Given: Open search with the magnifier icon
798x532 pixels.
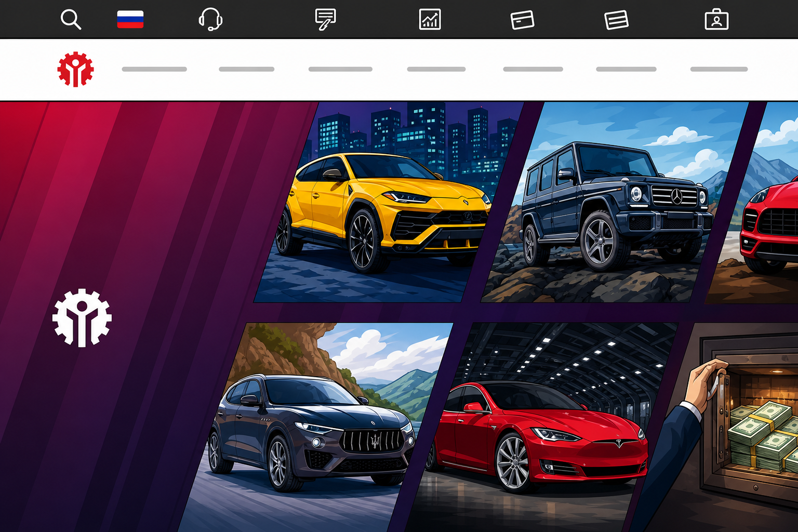Looking at the screenshot, I should point(71,20).
